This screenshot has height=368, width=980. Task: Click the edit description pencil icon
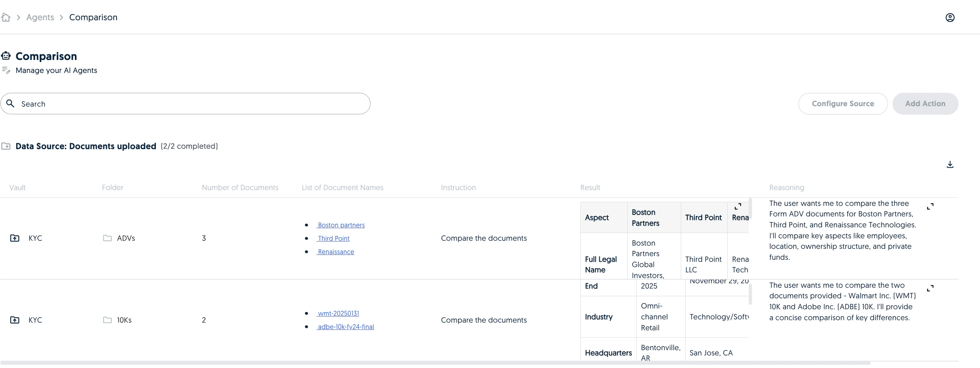tap(6, 70)
